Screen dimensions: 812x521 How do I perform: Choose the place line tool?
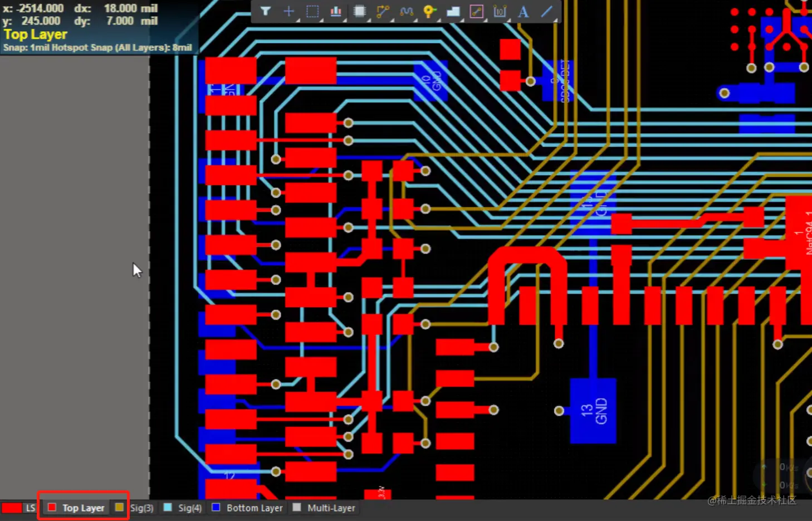click(547, 11)
